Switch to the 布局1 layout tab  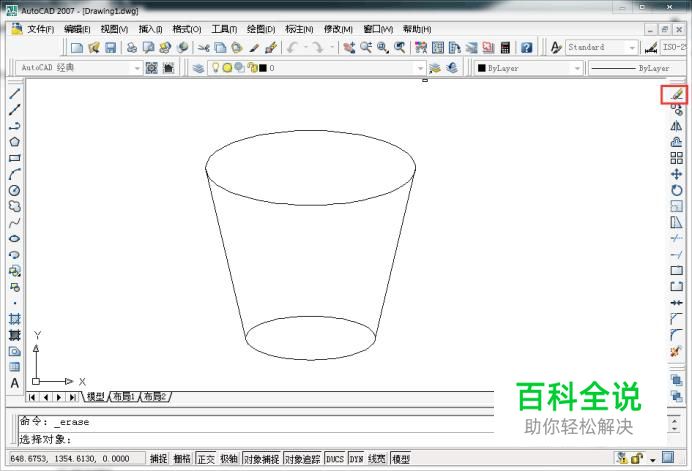[124, 396]
